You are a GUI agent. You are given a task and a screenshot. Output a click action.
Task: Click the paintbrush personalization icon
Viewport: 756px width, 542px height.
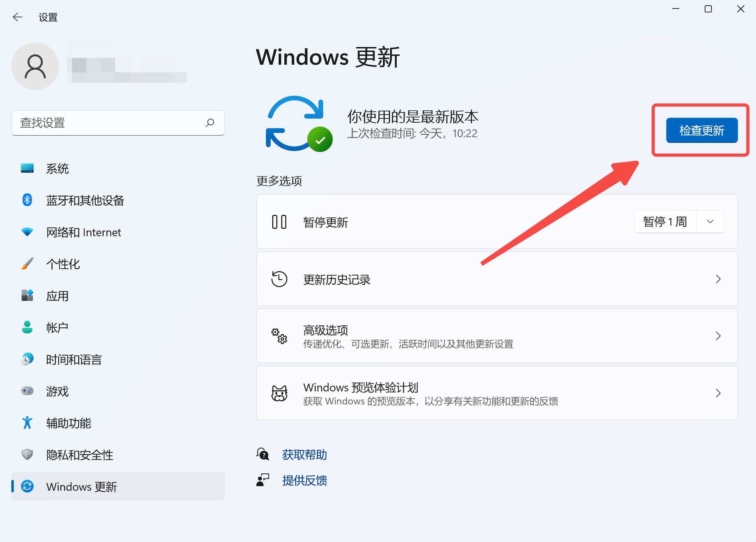(27, 264)
